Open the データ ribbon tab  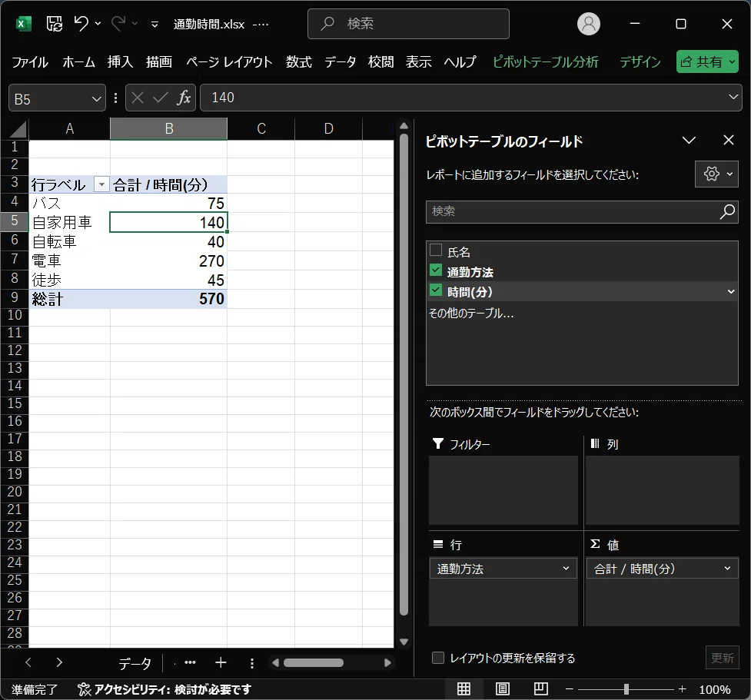coord(340,61)
